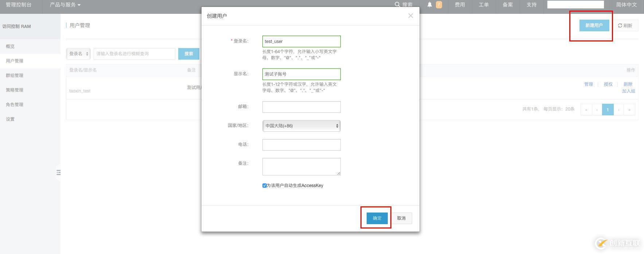Select 用户管理 in the sidebar

pyautogui.click(x=30, y=61)
